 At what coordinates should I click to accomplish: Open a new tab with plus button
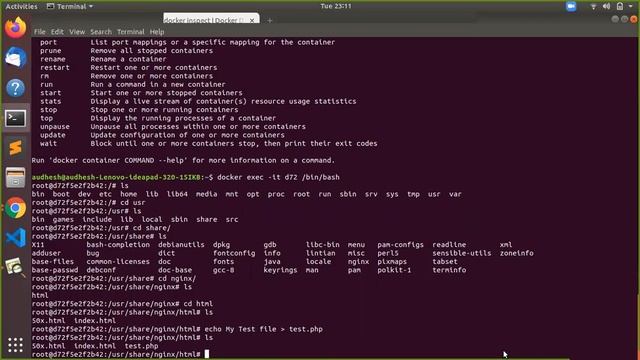269,20
